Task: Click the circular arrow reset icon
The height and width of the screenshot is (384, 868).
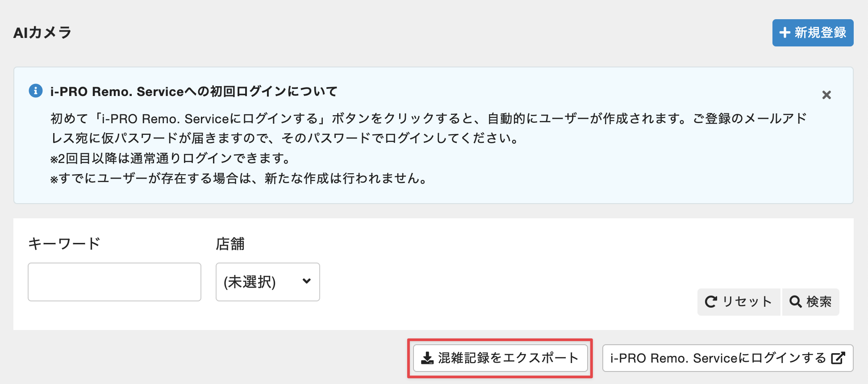Action: point(711,302)
